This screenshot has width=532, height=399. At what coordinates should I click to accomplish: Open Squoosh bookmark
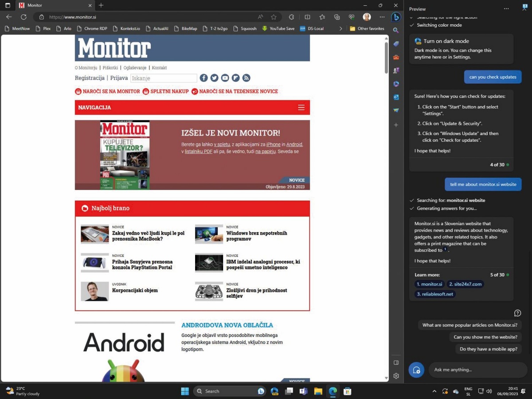[x=245, y=28]
